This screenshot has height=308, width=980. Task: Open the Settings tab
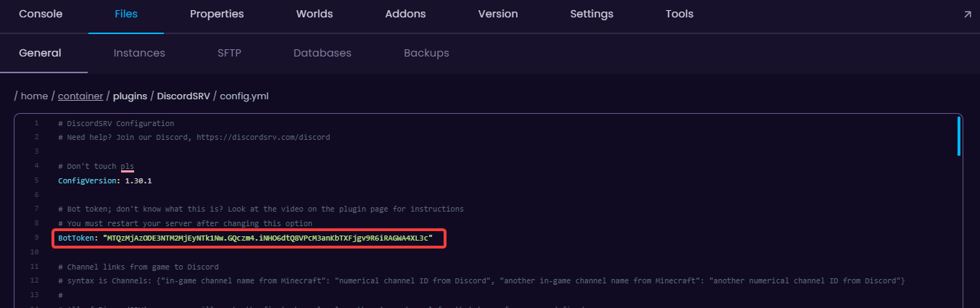[x=591, y=14]
